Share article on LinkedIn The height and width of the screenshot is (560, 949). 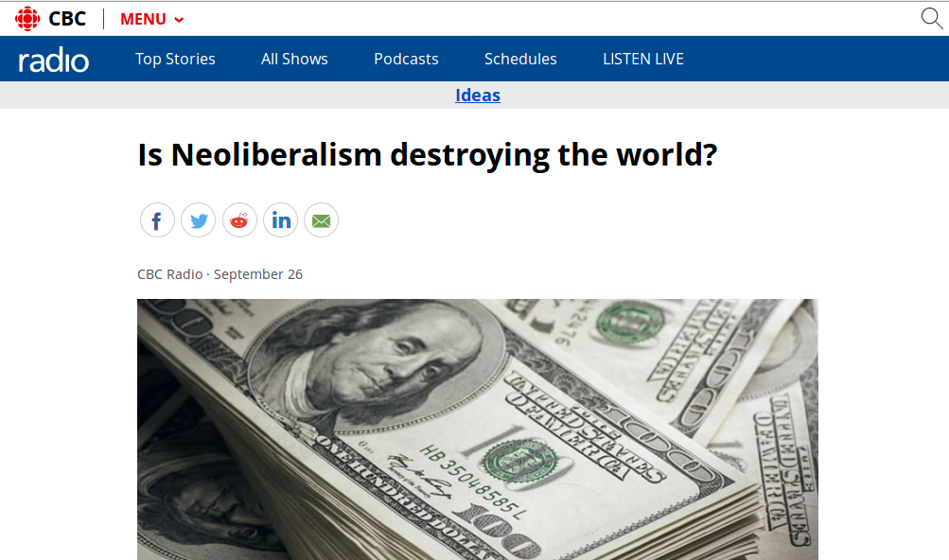tap(280, 219)
